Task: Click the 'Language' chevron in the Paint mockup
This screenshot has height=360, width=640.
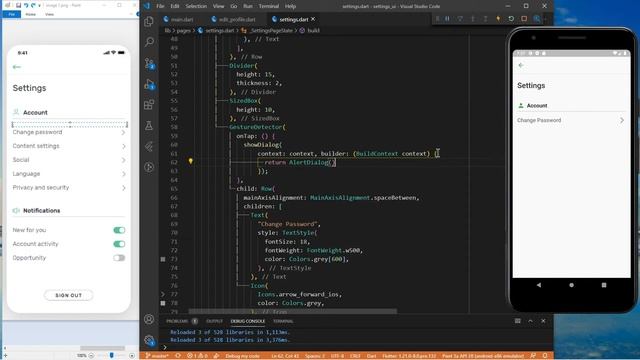Action: 123,174
